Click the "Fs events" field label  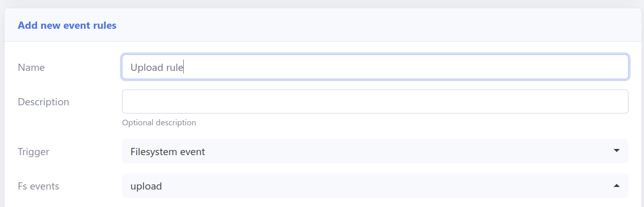coord(39,186)
